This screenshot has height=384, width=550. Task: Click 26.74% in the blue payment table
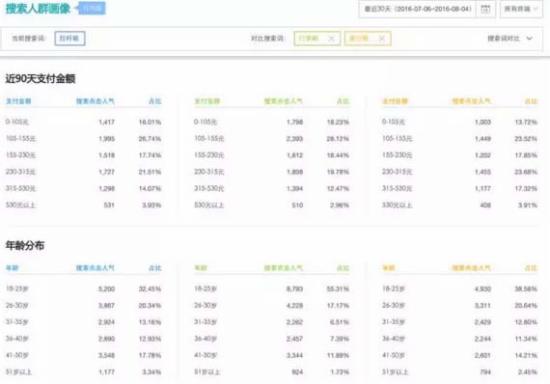150,139
